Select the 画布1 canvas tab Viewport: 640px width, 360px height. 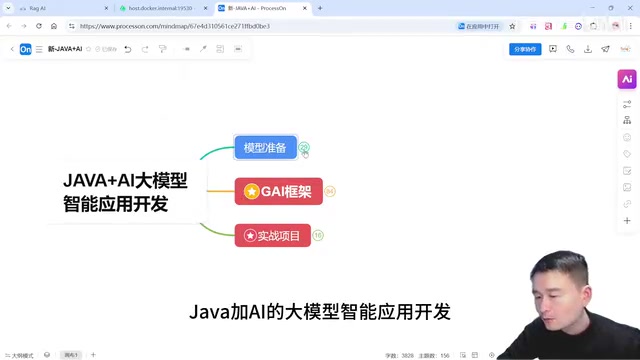pyautogui.click(x=71, y=355)
